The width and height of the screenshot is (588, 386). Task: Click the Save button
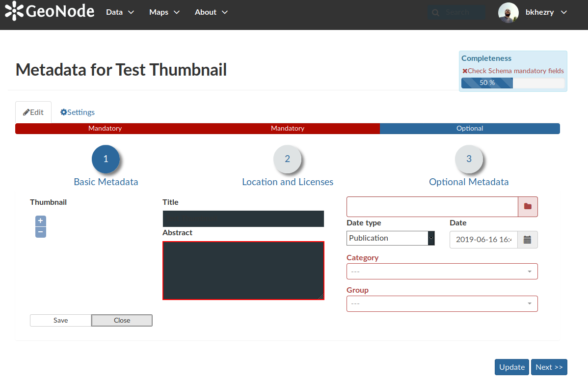click(61, 320)
